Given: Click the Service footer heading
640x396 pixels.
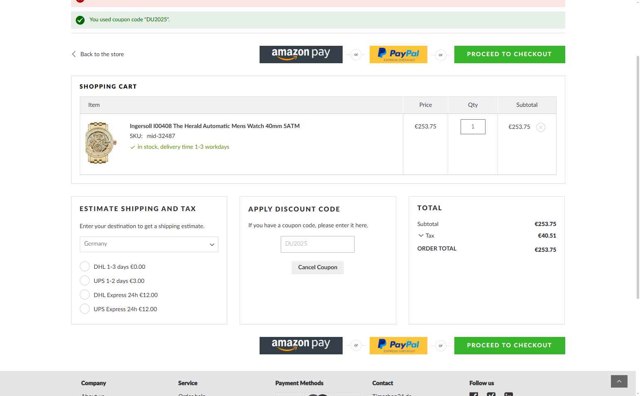Looking at the screenshot, I should point(188,383).
